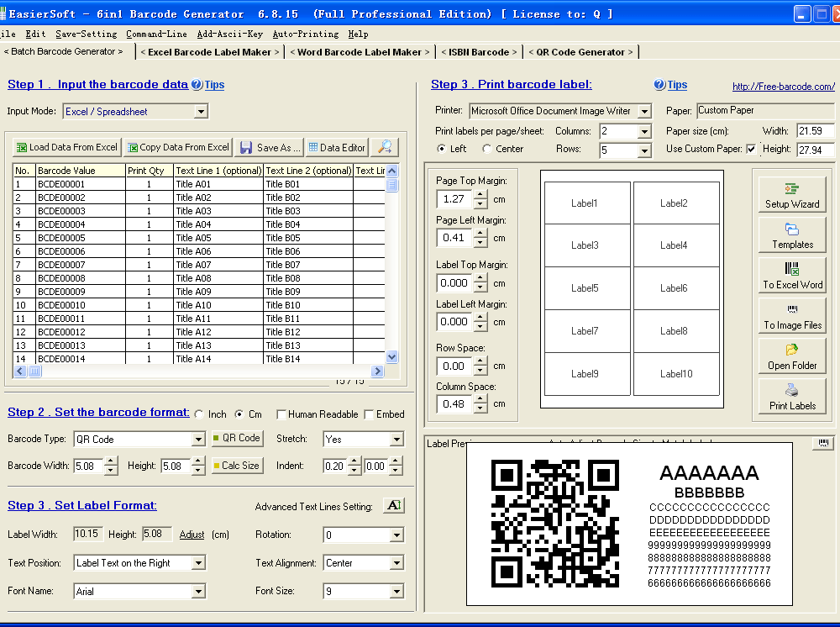Viewport: 840px width, 627px height.
Task: Open the Advanced Text Lines Setting icon
Action: (395, 505)
